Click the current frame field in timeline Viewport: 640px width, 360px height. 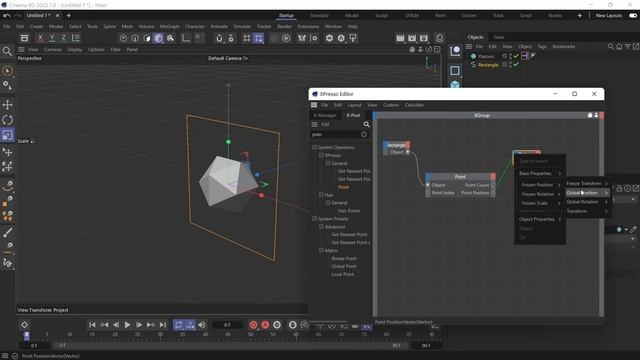227,325
